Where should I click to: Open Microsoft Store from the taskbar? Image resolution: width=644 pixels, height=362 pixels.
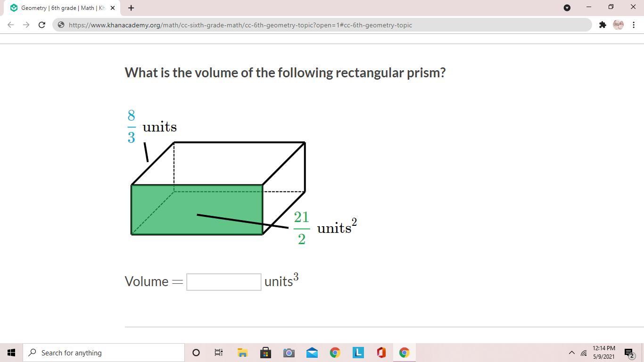265,353
